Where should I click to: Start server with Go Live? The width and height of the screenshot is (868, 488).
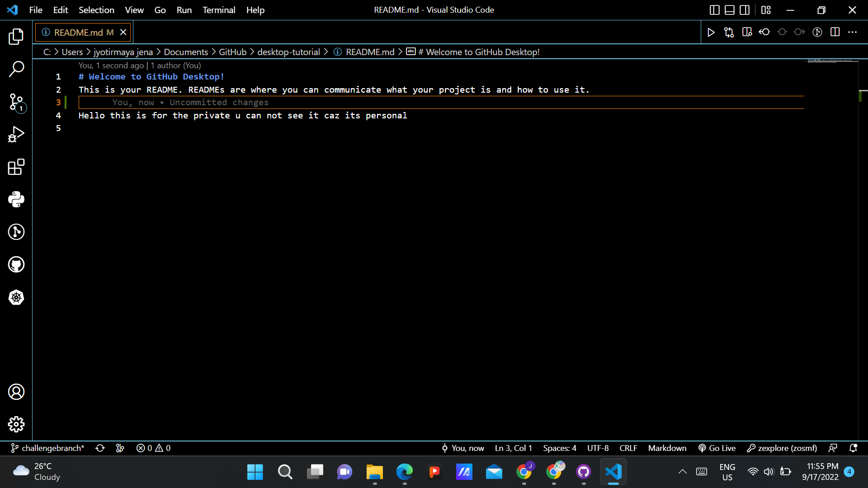click(717, 448)
